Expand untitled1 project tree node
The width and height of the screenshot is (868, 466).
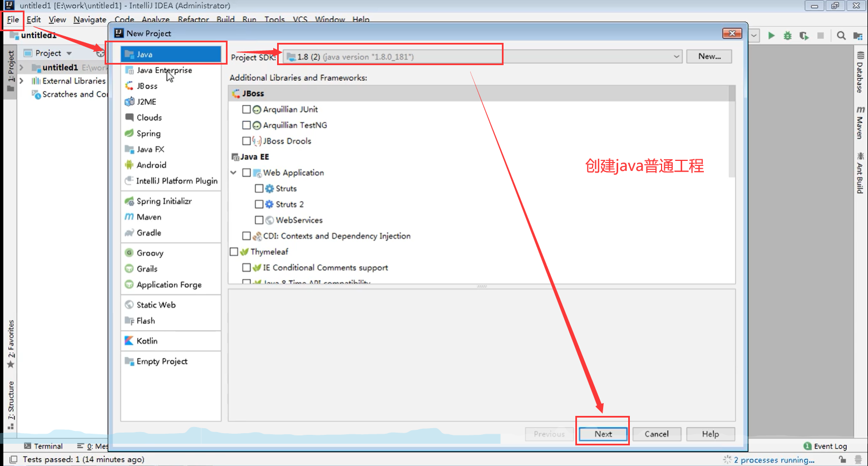[x=21, y=67]
